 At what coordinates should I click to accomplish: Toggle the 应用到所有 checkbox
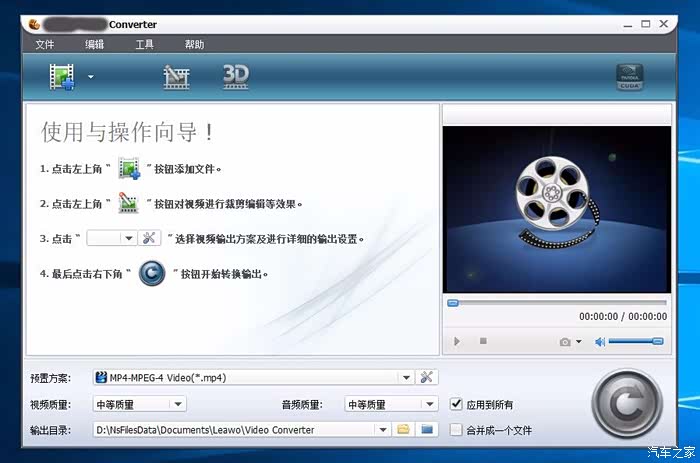456,404
